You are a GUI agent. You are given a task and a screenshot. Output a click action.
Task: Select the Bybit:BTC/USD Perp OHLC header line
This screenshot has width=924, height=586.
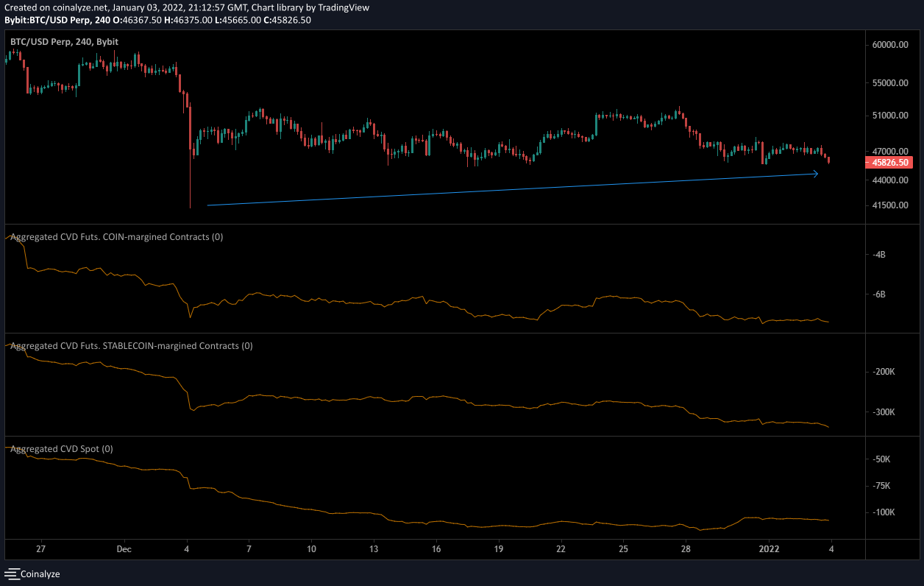point(157,20)
